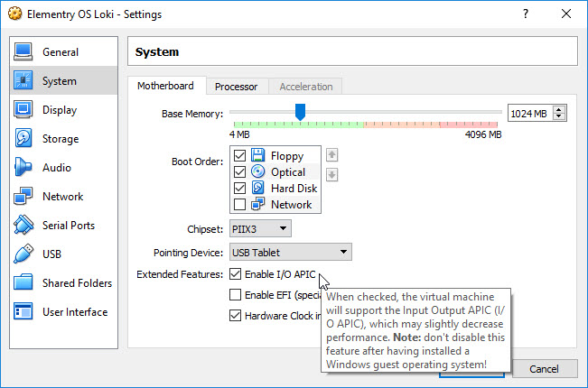
Task: Click the 1024 MB memory input field
Action: 530,113
